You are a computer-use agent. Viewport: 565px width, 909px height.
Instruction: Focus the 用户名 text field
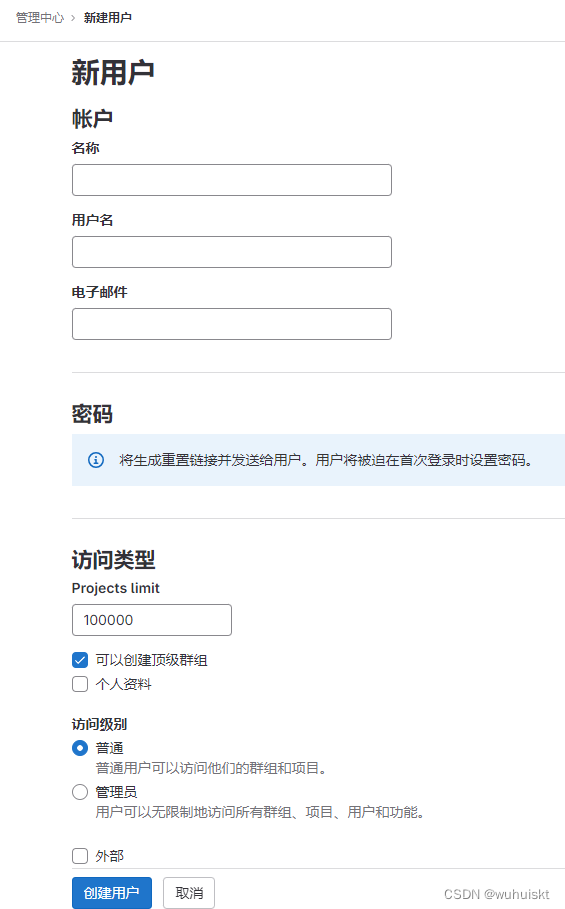point(232,252)
